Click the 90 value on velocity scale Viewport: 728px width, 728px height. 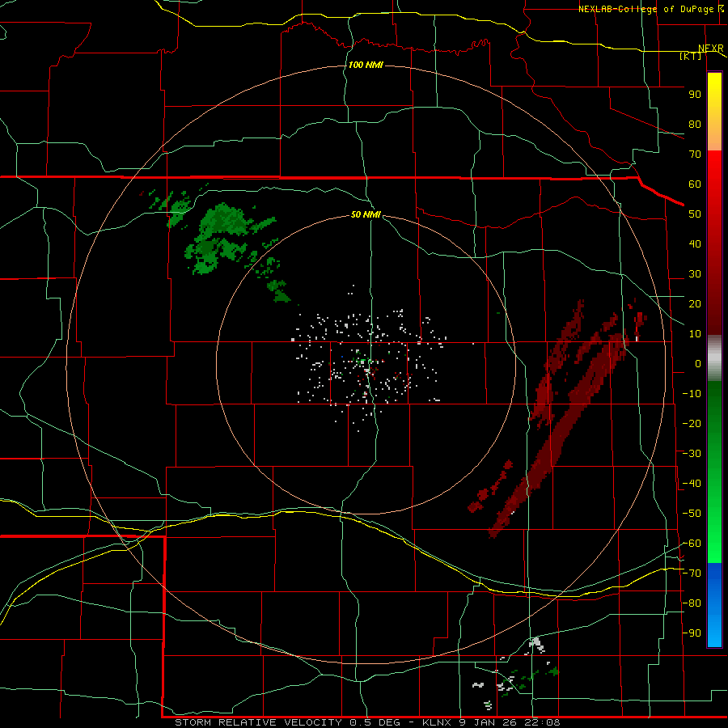695,95
